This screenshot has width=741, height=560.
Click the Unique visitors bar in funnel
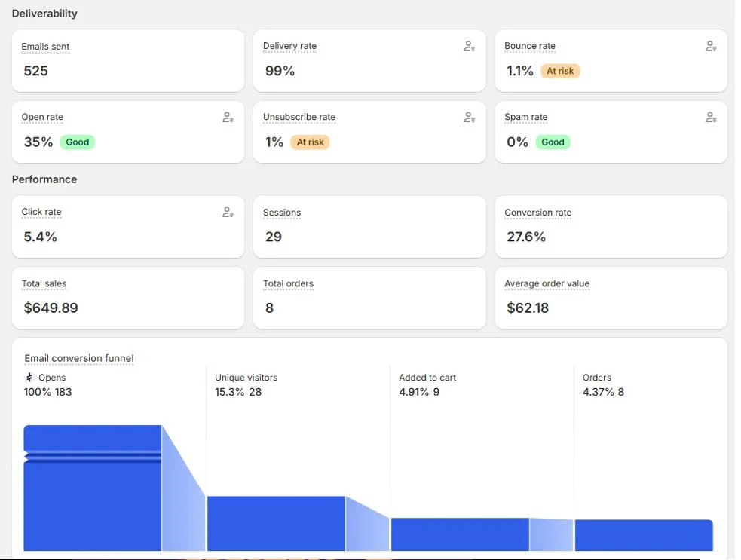pos(277,523)
